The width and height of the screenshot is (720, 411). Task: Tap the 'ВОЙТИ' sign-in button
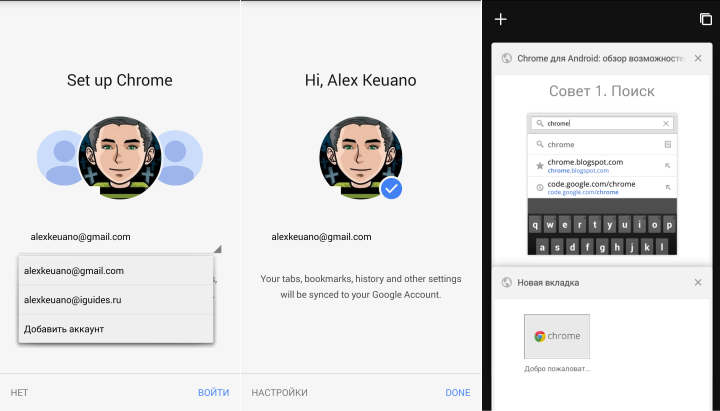click(x=214, y=393)
